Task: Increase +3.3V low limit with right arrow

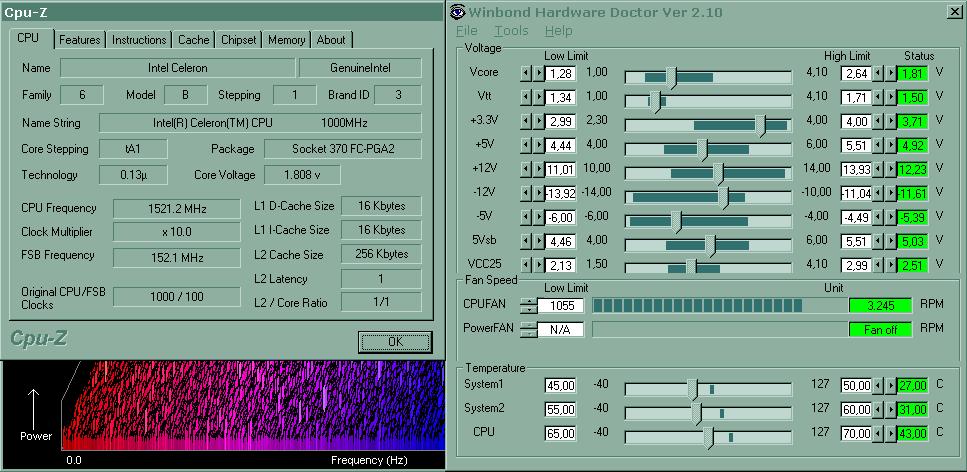Action: tap(538, 122)
